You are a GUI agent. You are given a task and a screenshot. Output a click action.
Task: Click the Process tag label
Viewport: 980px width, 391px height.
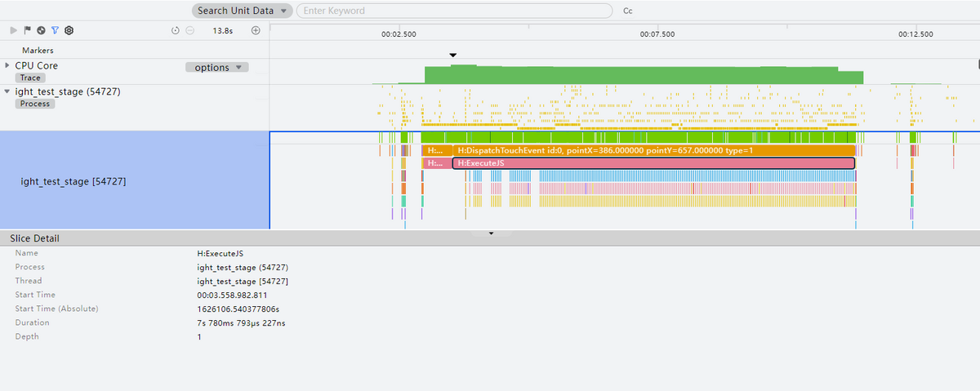pyautogui.click(x=35, y=104)
